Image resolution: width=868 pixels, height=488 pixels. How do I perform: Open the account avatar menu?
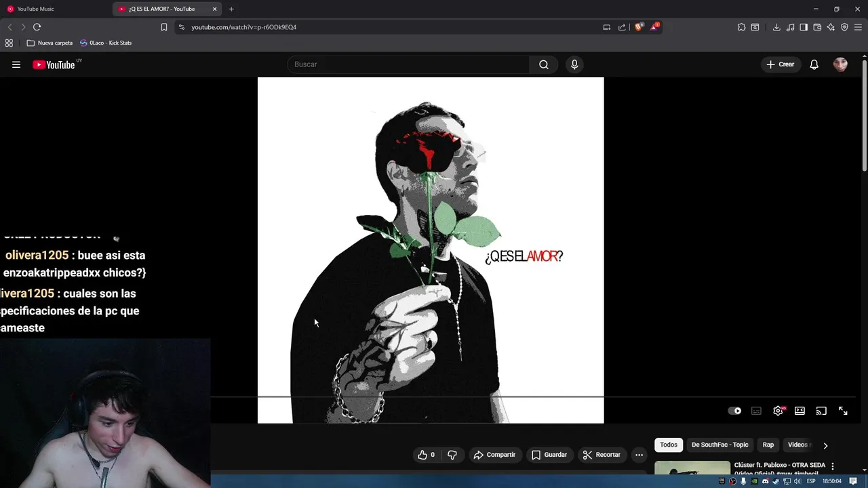coord(840,64)
